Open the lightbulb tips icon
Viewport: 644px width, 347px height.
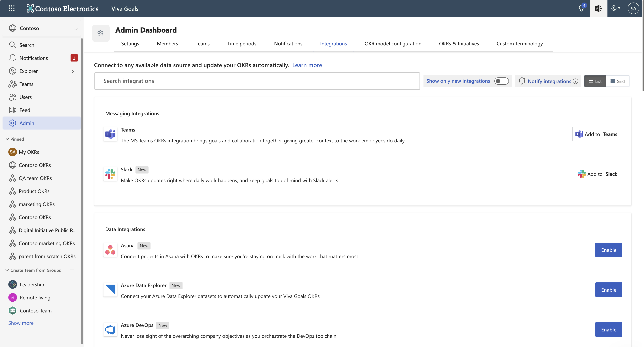pos(581,9)
